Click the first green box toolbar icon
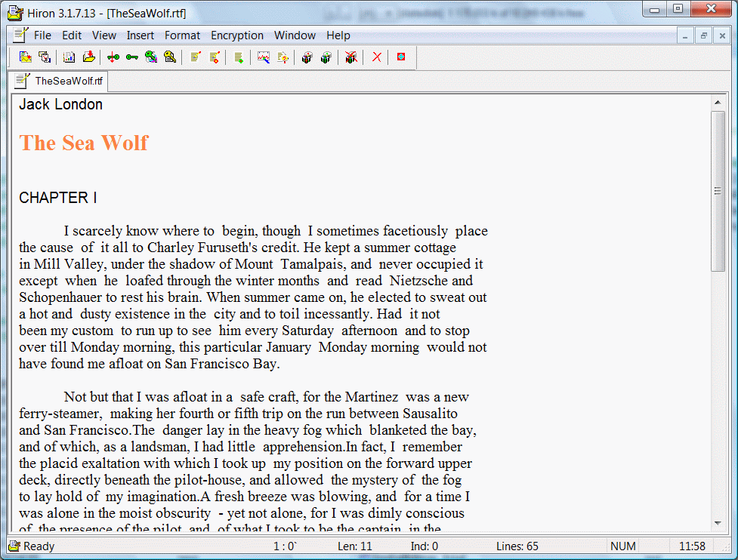Viewport: 738px width, 560px height. pyautogui.click(x=307, y=57)
